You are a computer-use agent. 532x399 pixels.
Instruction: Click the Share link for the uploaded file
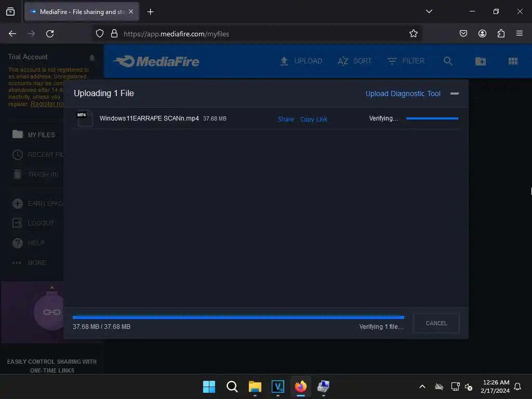coord(286,119)
